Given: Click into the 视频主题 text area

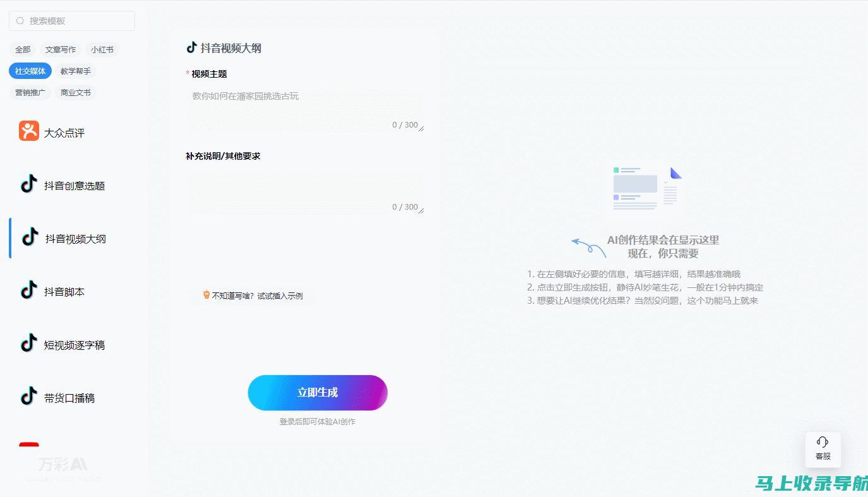Looking at the screenshot, I should (x=305, y=109).
